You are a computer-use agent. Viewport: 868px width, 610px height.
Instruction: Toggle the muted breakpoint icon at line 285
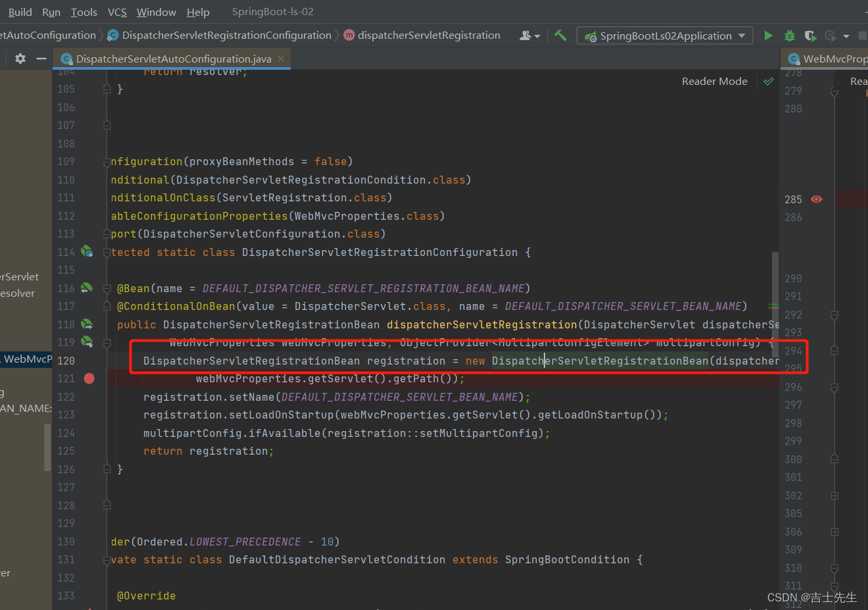coord(817,199)
